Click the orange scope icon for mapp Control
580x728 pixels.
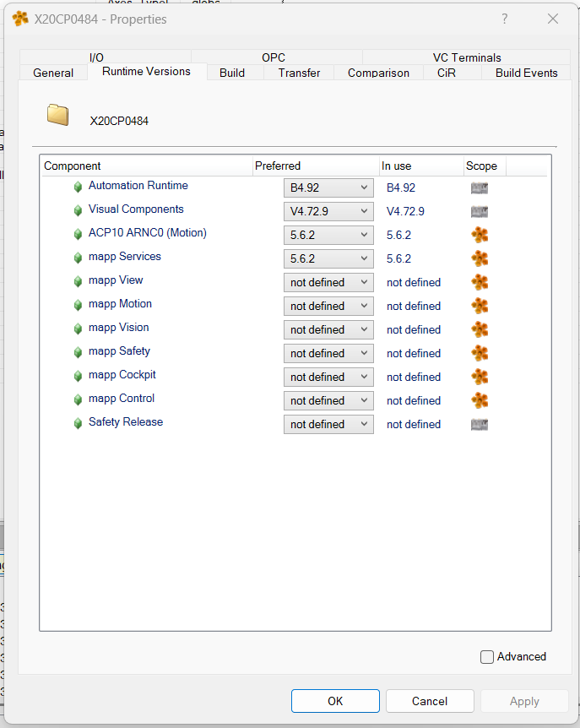(x=480, y=400)
